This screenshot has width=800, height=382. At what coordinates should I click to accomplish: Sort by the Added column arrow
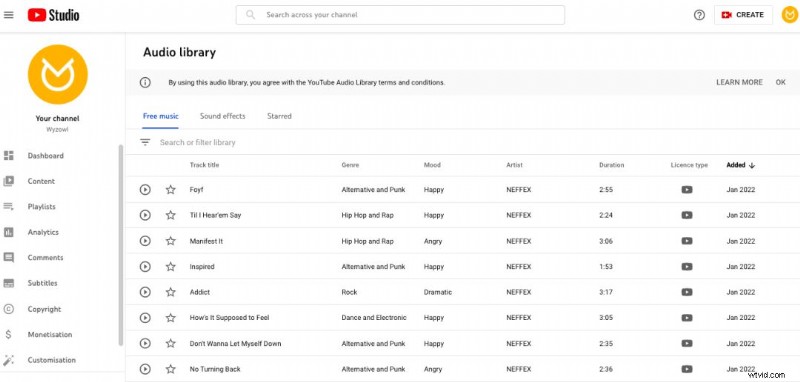[x=752, y=165]
